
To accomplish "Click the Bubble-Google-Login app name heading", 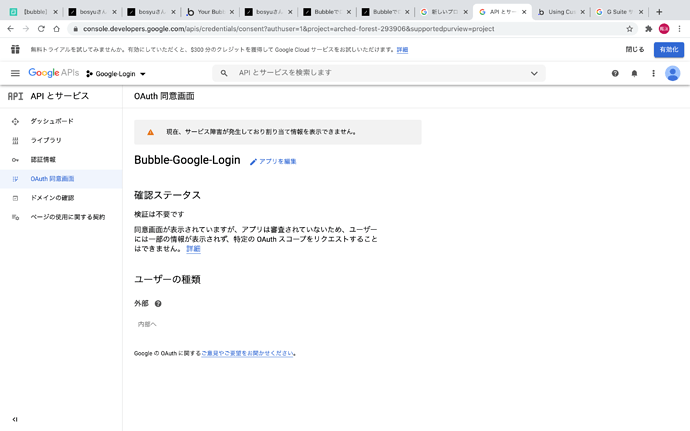I will click(x=187, y=160).
